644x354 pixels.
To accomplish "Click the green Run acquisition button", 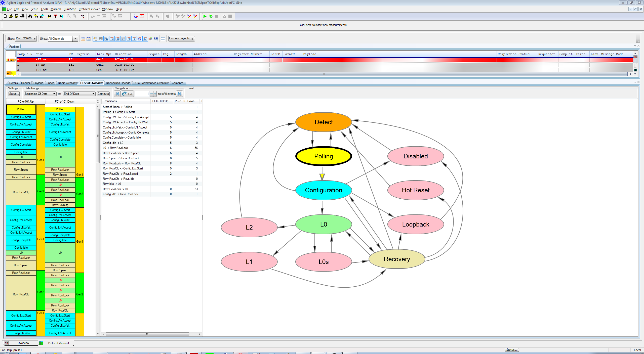I will [205, 16].
